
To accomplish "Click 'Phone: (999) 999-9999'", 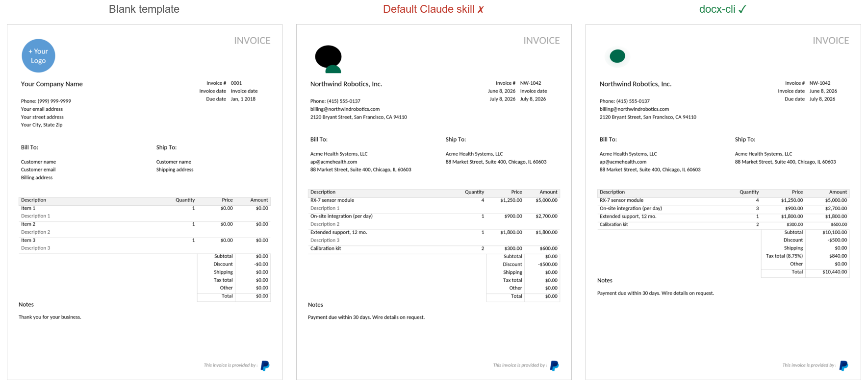I will (46, 101).
